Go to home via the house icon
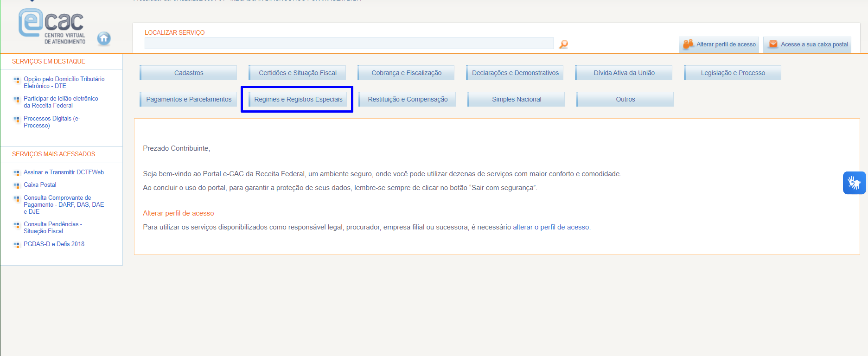Image resolution: width=868 pixels, height=356 pixels. (x=104, y=38)
